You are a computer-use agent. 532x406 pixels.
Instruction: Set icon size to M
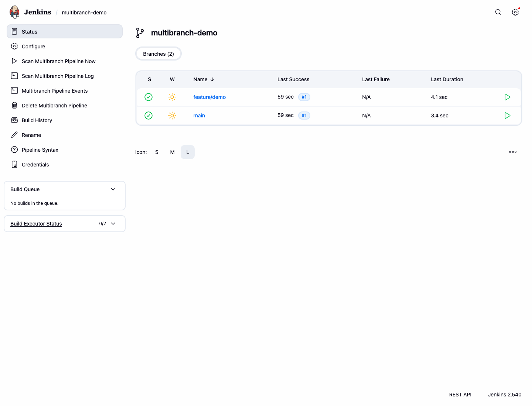click(172, 152)
